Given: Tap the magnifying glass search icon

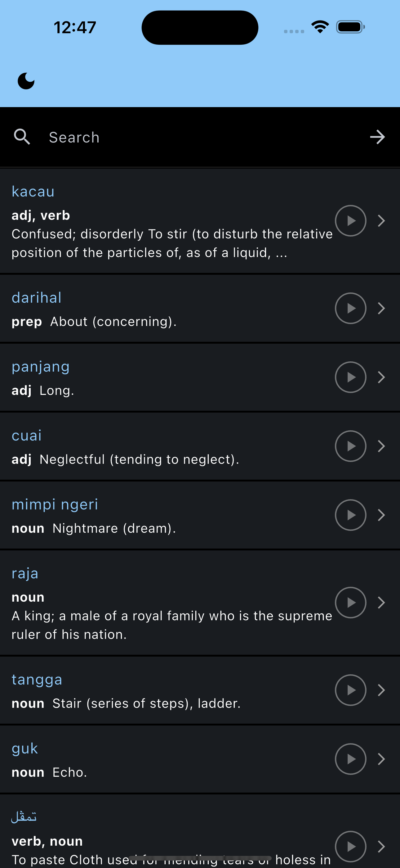Looking at the screenshot, I should 22,137.
